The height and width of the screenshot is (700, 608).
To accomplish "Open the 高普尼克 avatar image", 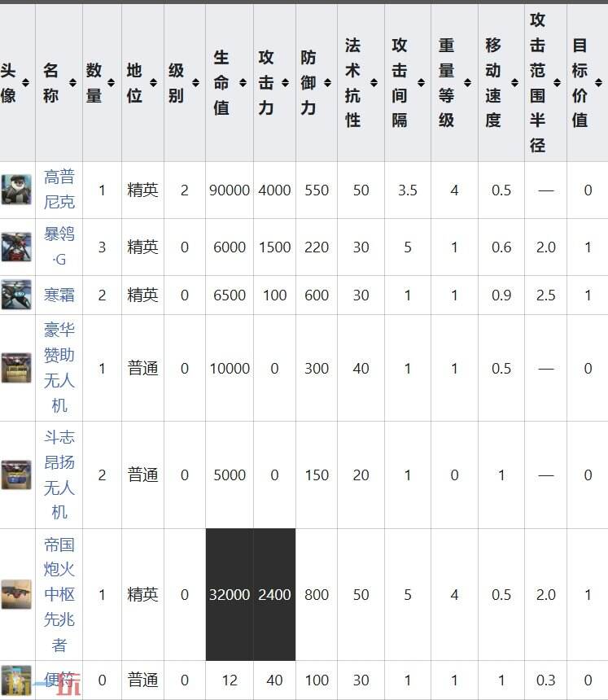I will coord(16,190).
